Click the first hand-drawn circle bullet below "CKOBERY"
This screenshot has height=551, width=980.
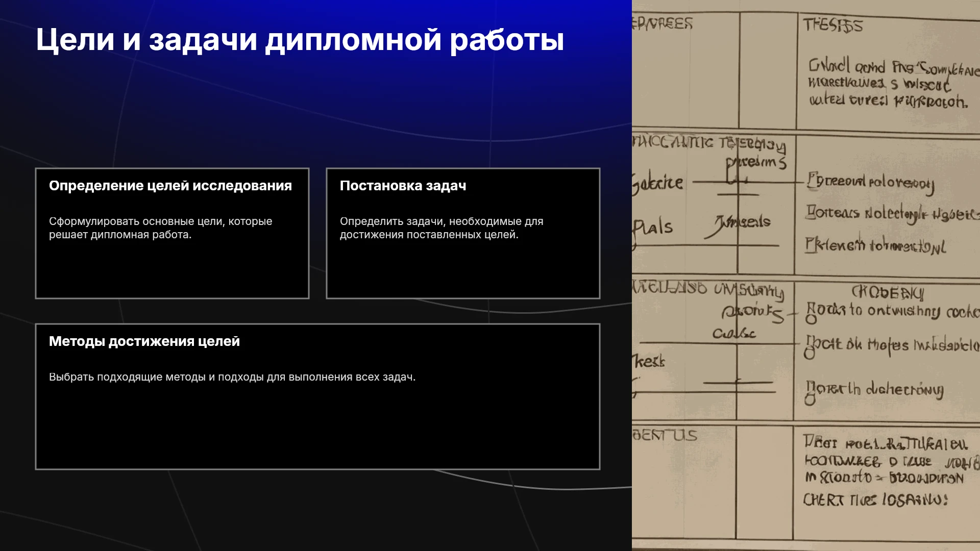pyautogui.click(x=811, y=319)
